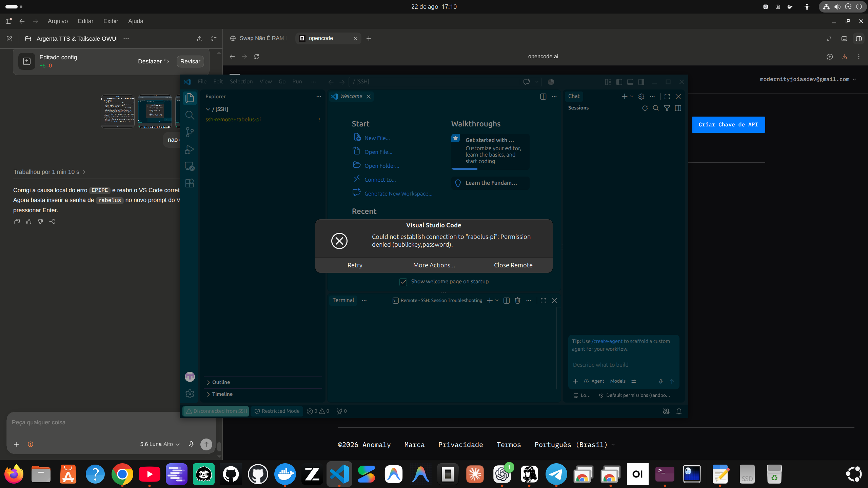
Task: Click the Peça qualquer coisa input field
Action: coord(111,423)
